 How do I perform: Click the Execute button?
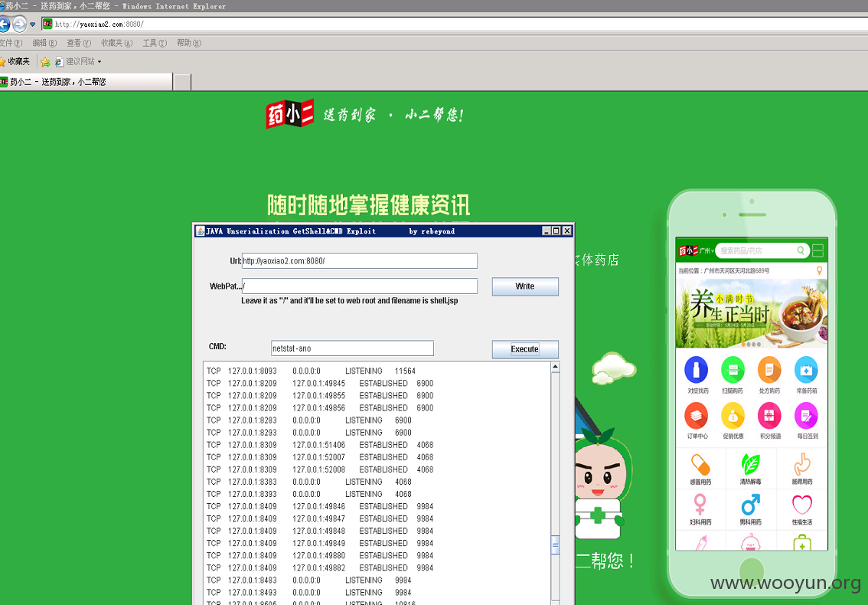(525, 349)
